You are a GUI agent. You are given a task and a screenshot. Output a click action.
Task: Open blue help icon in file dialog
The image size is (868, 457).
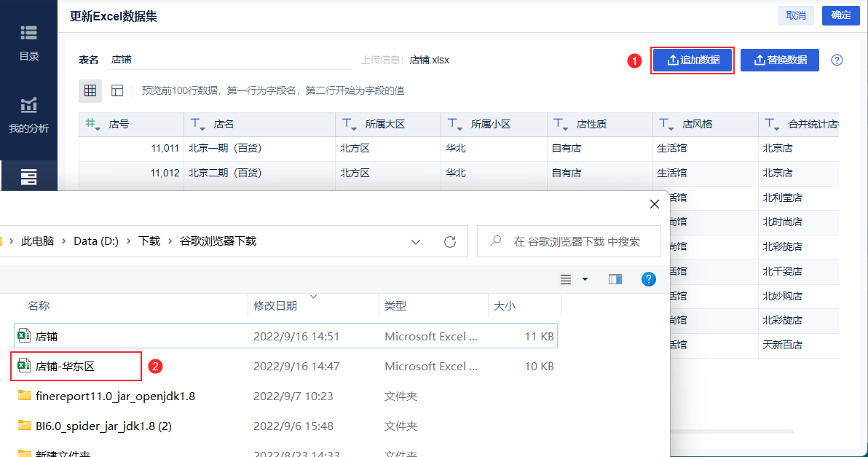click(648, 279)
